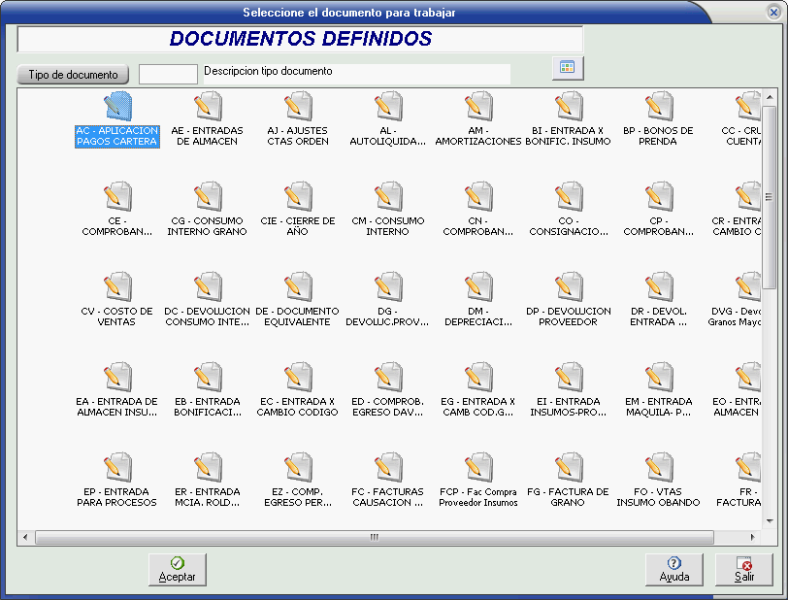
Task: Exit using the Salir button
Action: (745, 570)
